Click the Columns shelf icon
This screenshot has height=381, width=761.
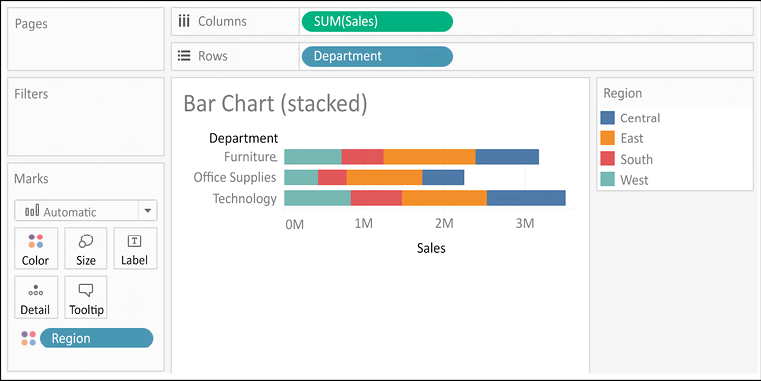184,21
